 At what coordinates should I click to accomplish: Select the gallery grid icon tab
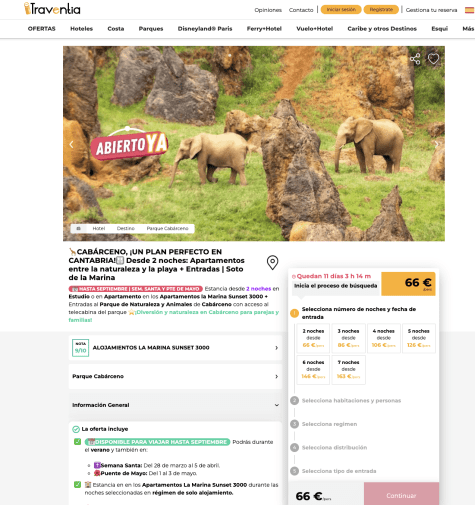79,228
